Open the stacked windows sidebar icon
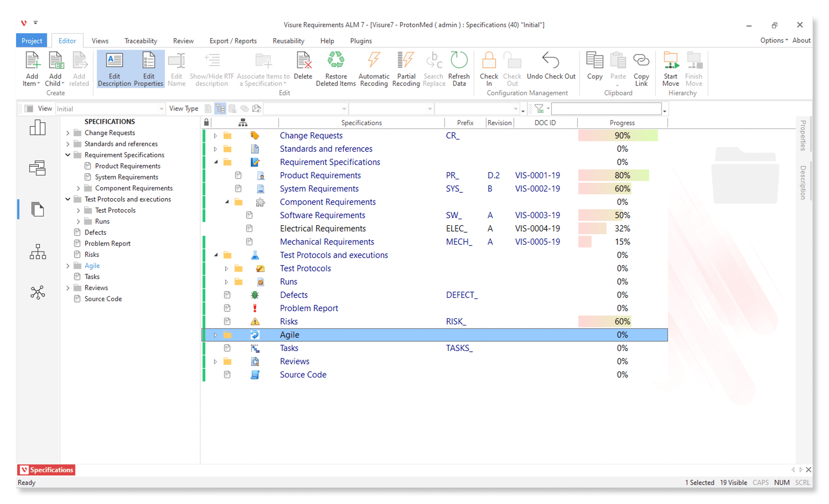Screen dimensions: 829x504 [38, 168]
